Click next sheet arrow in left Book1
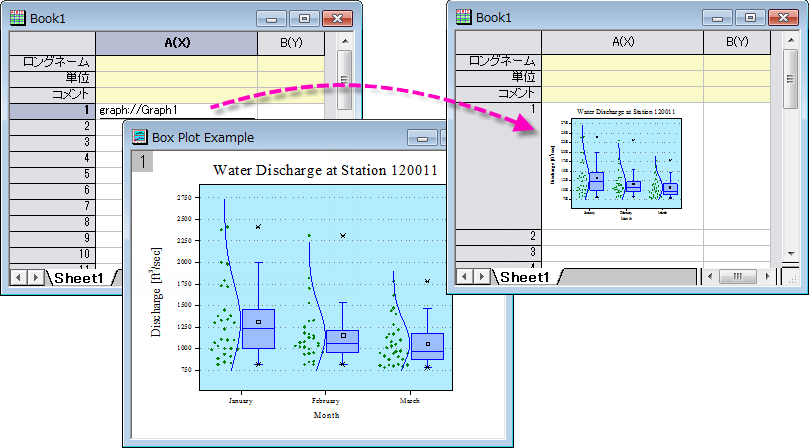Image resolution: width=809 pixels, height=448 pixels. [x=36, y=278]
